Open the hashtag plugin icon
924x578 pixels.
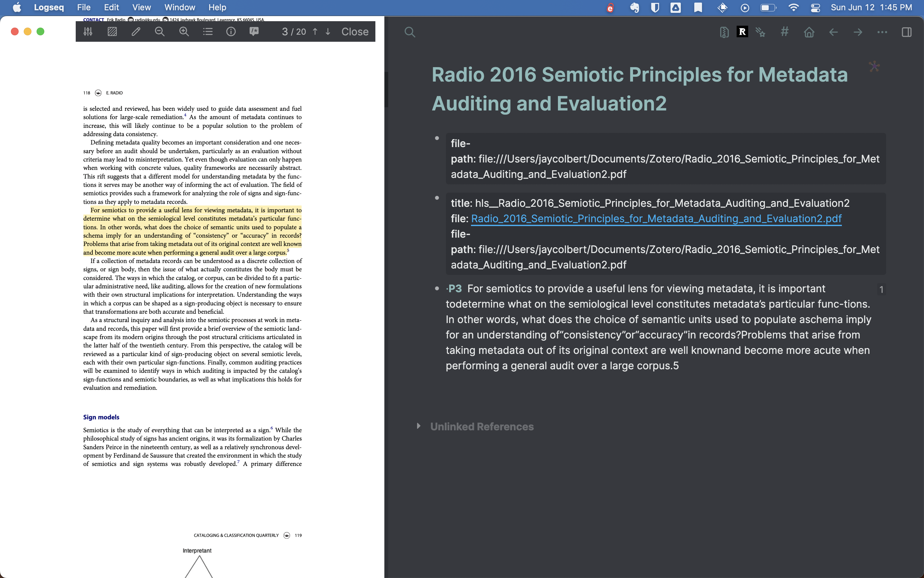coord(784,32)
